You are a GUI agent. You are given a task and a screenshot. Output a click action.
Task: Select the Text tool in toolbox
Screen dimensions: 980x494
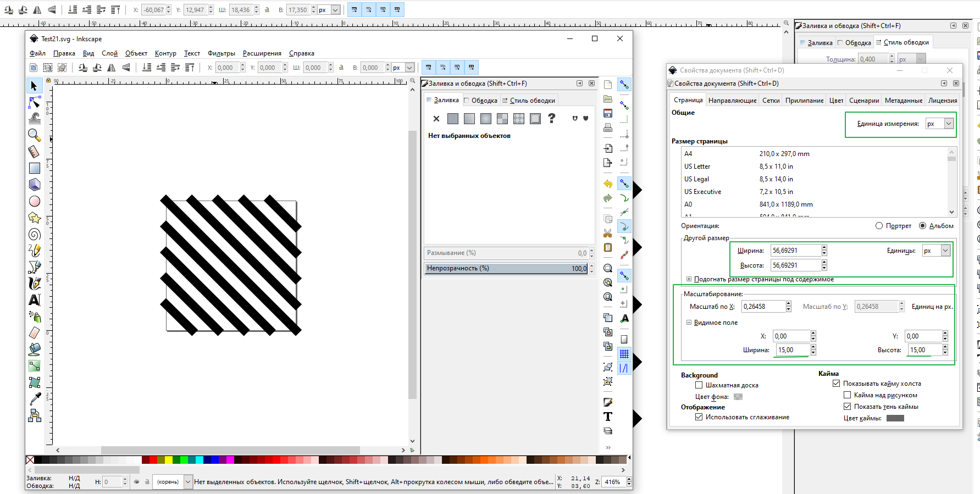[x=34, y=300]
